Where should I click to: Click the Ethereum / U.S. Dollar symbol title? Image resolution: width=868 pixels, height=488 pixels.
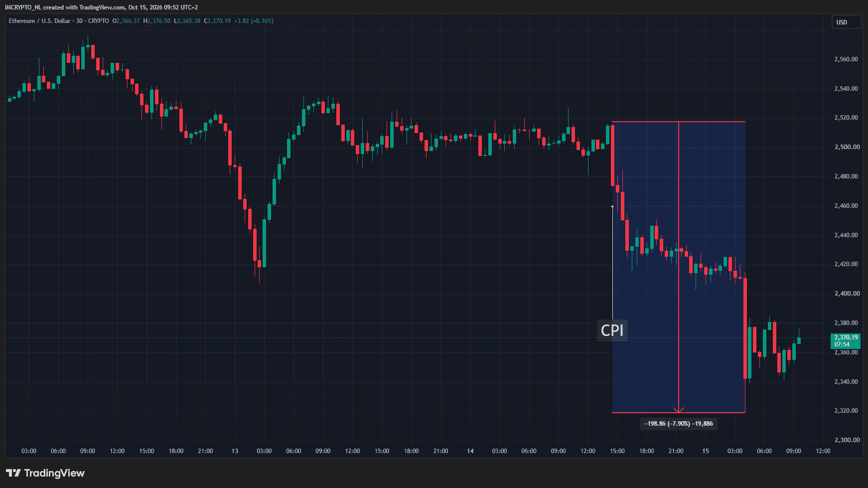coord(40,21)
